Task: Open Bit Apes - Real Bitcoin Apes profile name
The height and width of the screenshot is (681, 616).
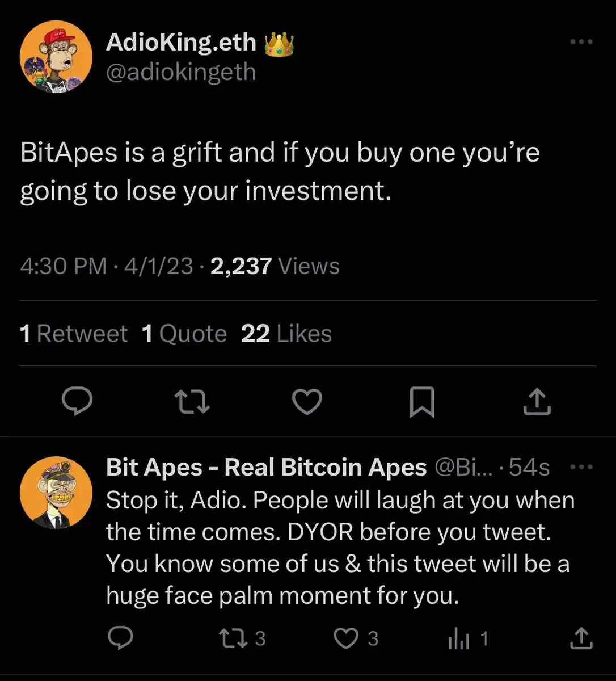Action: [266, 468]
